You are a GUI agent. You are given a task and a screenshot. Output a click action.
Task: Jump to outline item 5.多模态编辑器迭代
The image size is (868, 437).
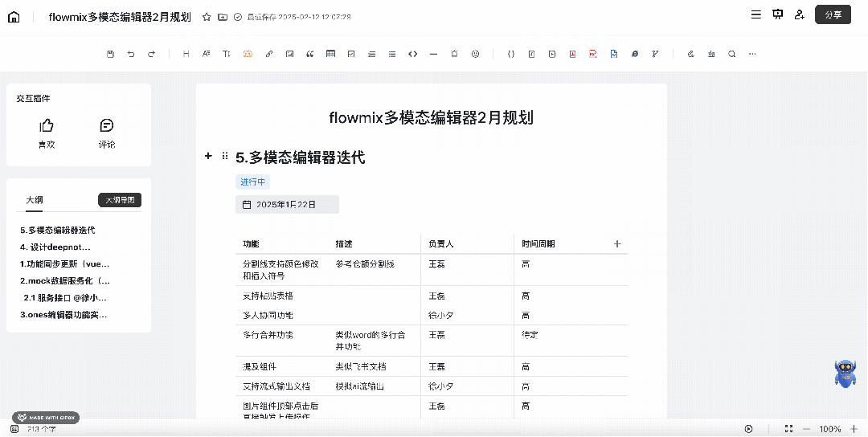58,230
